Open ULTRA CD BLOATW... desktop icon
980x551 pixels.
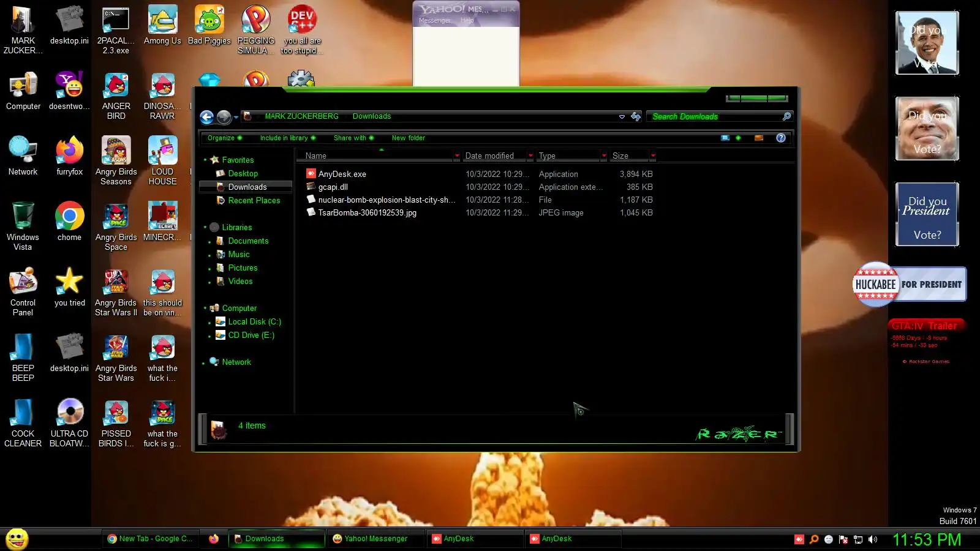tap(69, 423)
